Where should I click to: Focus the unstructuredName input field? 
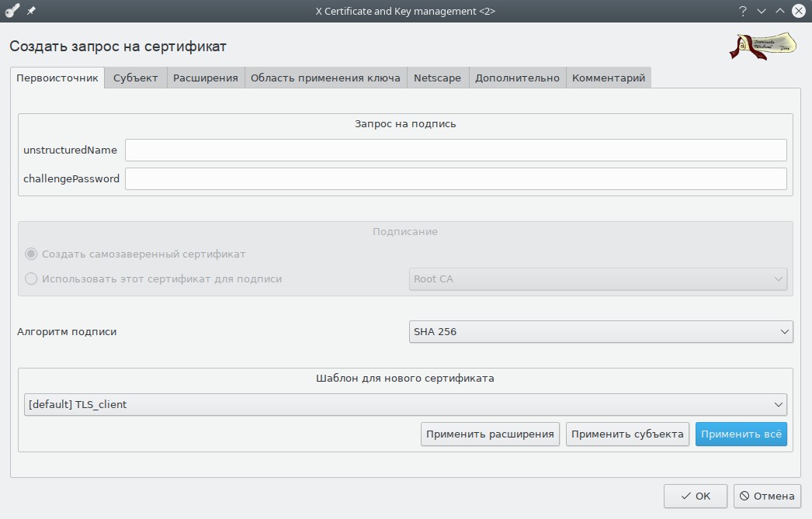pyautogui.click(x=456, y=150)
